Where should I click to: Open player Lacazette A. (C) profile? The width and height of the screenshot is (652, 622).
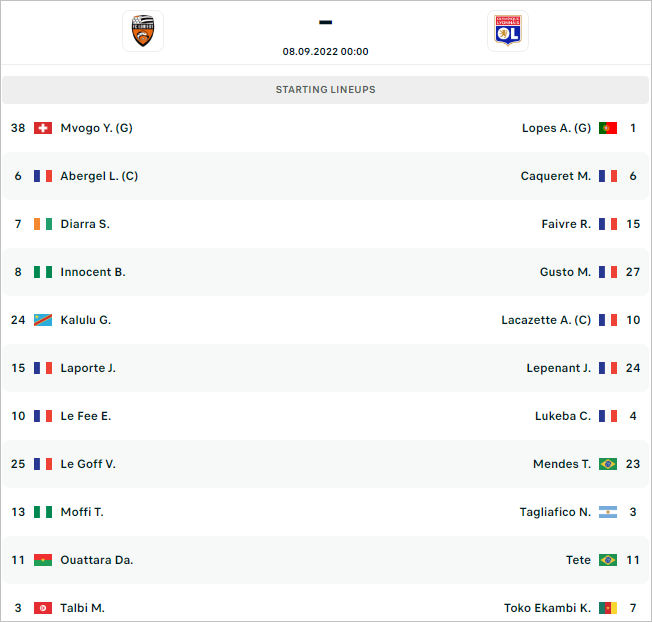pos(546,320)
